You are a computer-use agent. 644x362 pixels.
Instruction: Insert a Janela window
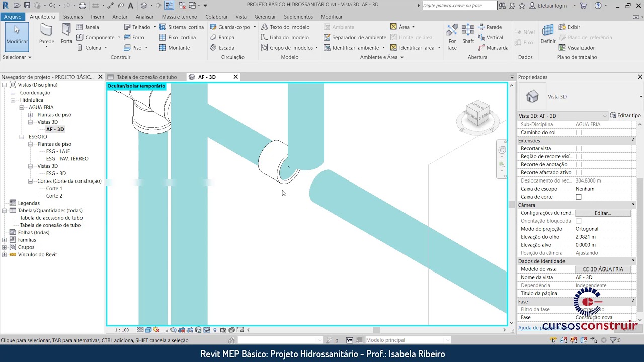click(x=88, y=27)
